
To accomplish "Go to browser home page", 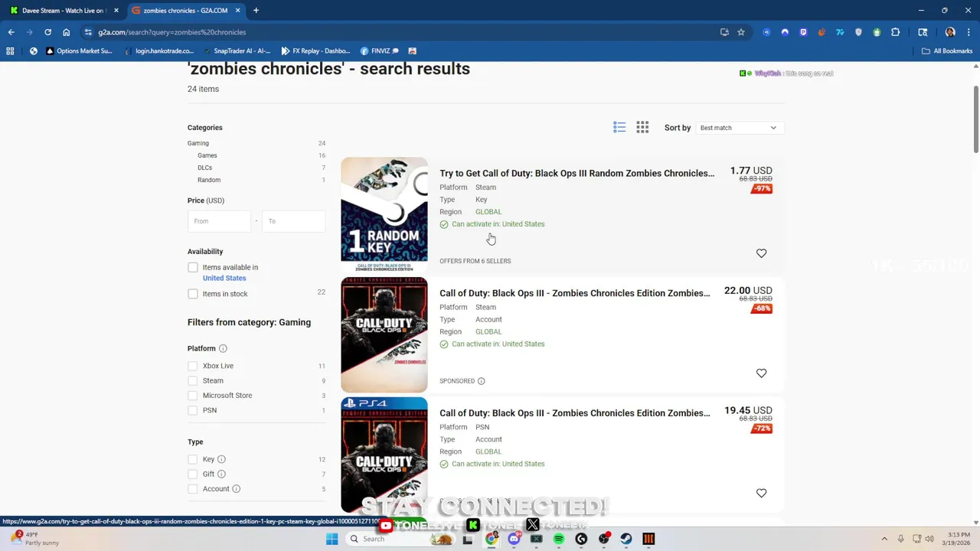I will 67,32.
